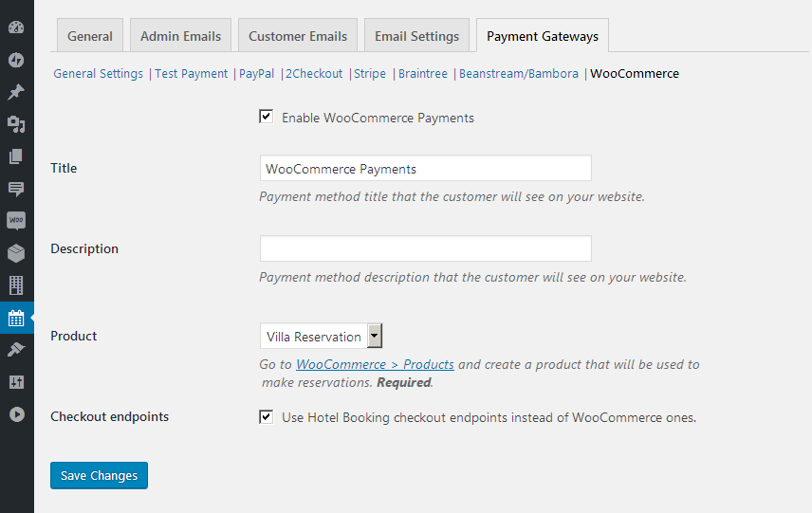This screenshot has height=513, width=812.
Task: Click the Save Changes button
Action: point(99,475)
